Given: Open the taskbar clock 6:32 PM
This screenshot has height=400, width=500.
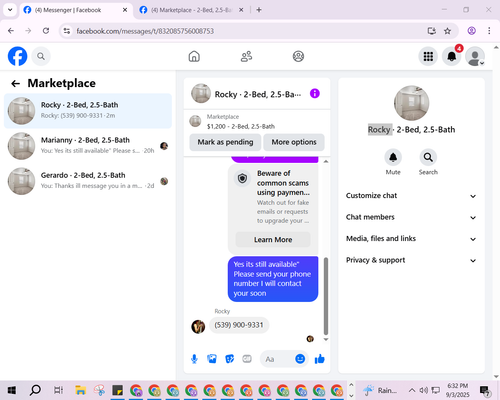Looking at the screenshot, I should (x=457, y=390).
